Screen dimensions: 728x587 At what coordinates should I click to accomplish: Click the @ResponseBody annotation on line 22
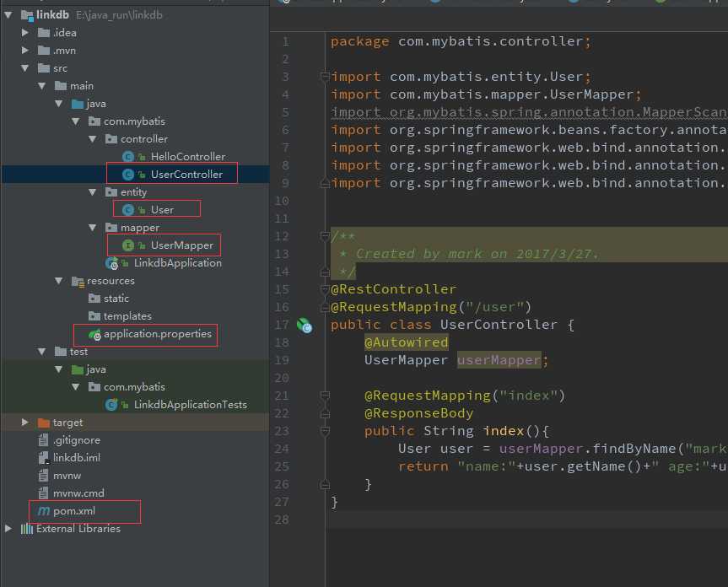[x=418, y=413]
